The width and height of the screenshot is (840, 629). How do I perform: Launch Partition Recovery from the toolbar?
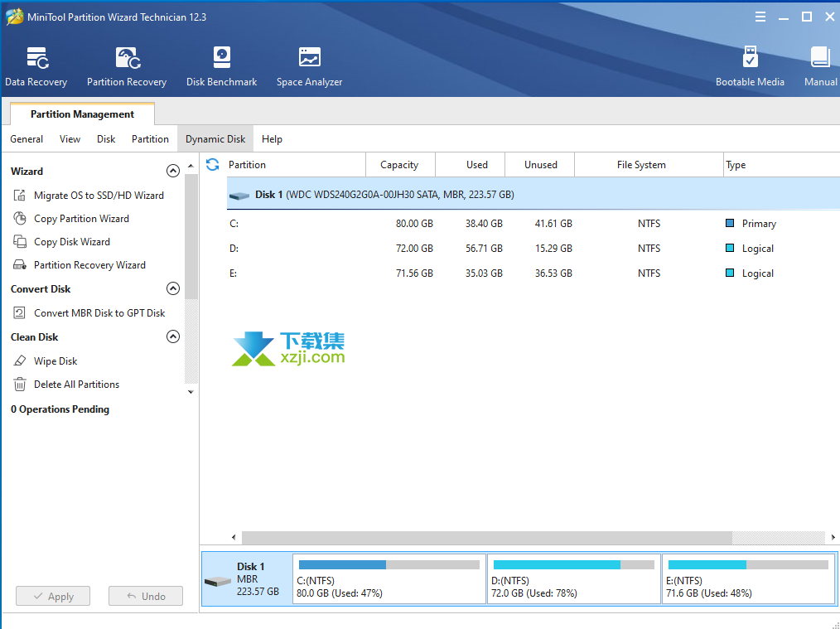point(127,67)
